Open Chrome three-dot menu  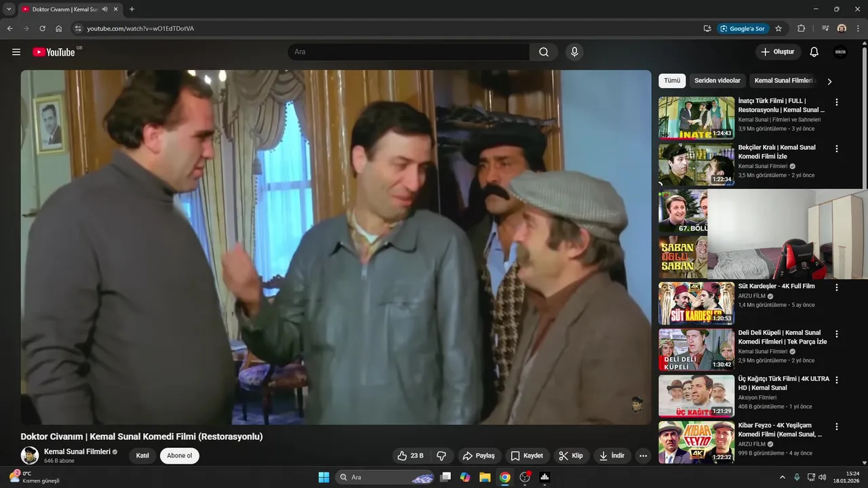(x=859, y=28)
